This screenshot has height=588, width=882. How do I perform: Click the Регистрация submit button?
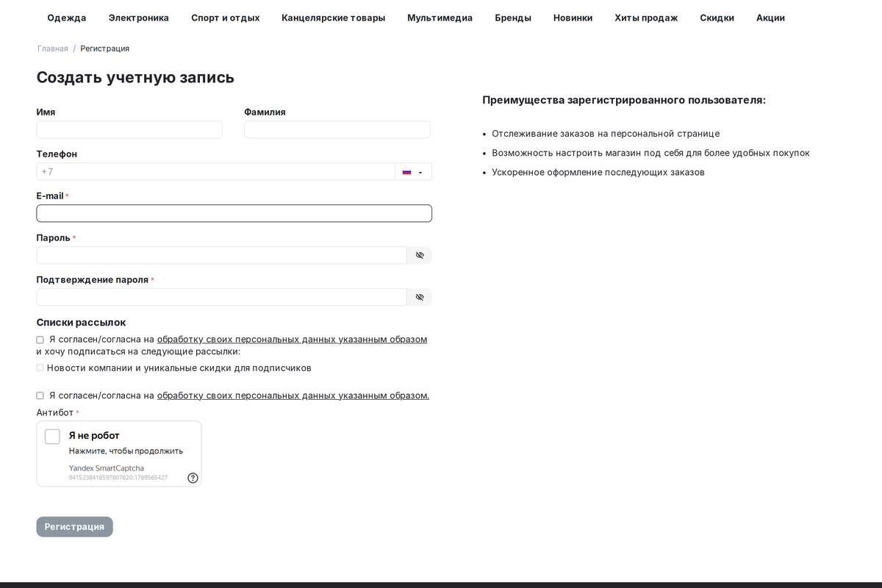pos(75,527)
